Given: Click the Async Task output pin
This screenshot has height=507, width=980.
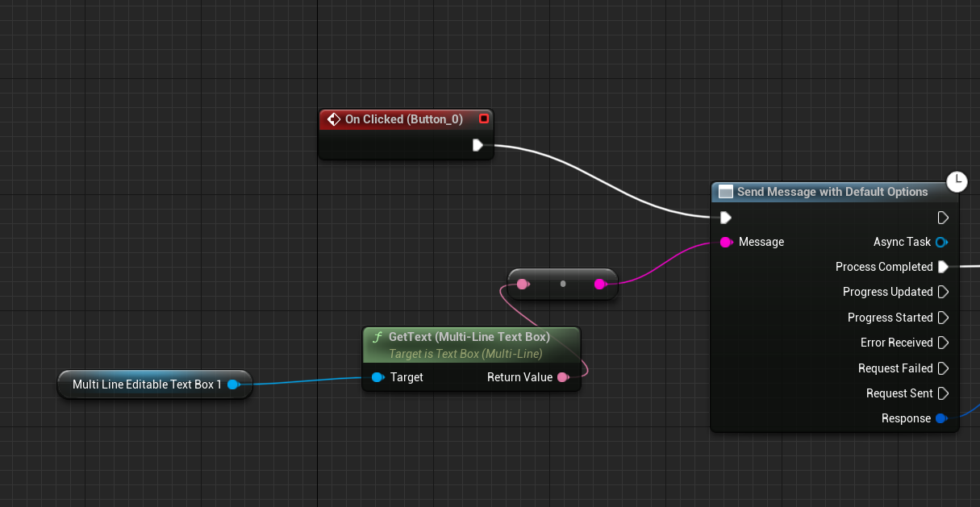Looking at the screenshot, I should pyautogui.click(x=941, y=242).
